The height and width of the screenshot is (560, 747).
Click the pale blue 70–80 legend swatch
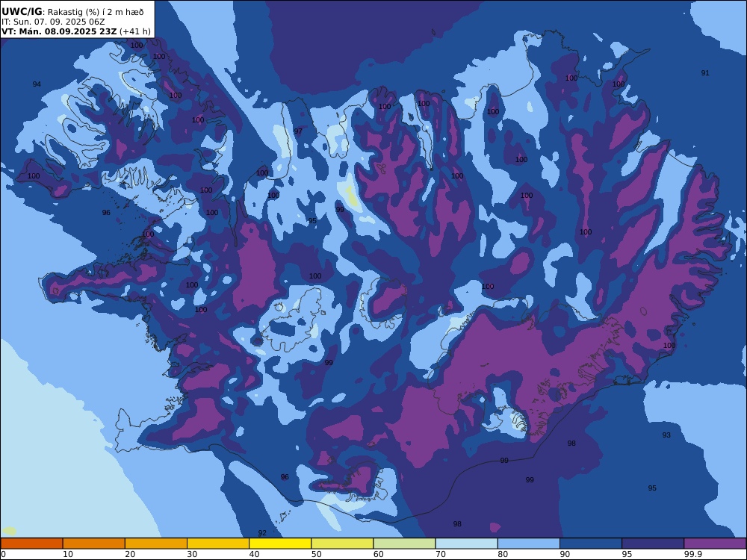pyautogui.click(x=466, y=544)
